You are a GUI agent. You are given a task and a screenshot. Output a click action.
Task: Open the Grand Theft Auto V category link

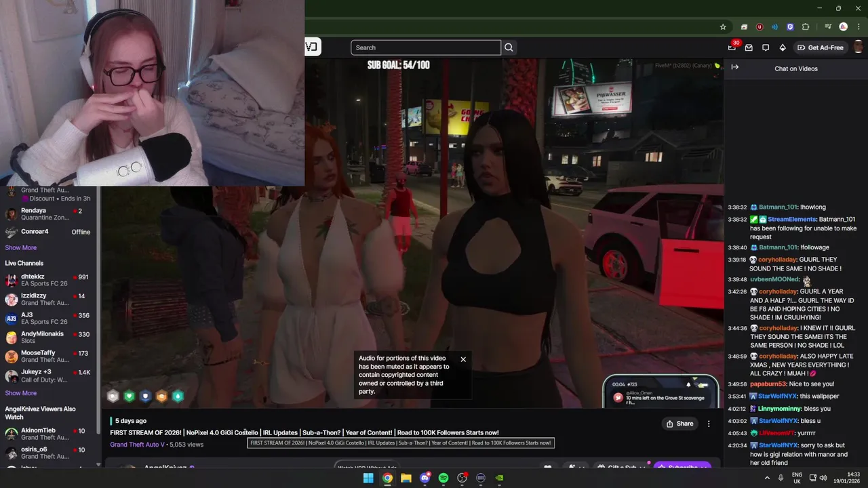pos(137,445)
